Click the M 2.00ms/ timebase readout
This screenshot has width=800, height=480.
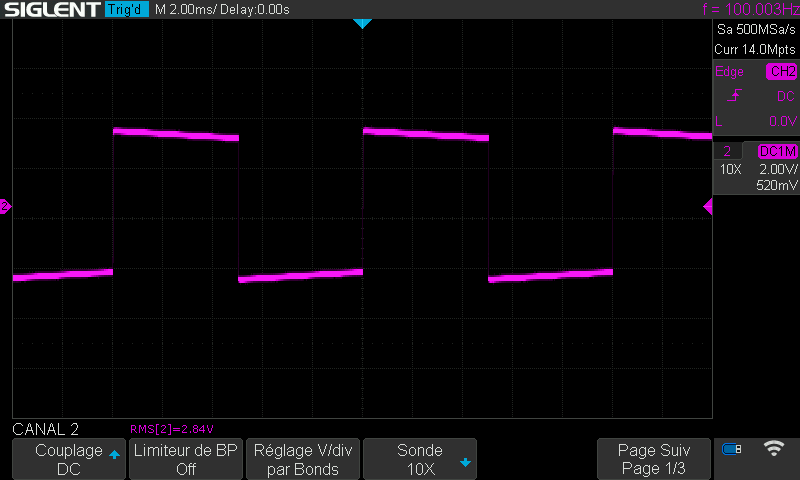[x=185, y=10]
